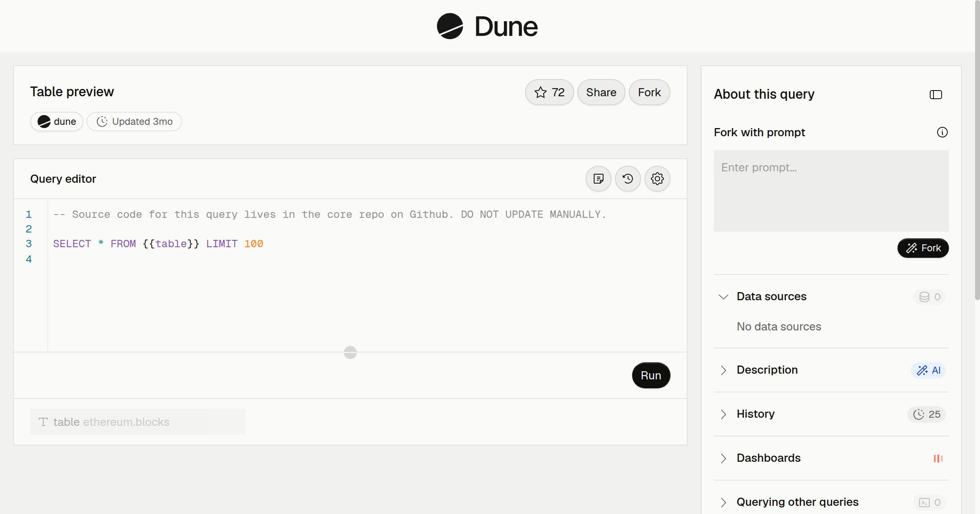This screenshot has height=514, width=980.
Task: Generate description with AI badge
Action: click(928, 370)
